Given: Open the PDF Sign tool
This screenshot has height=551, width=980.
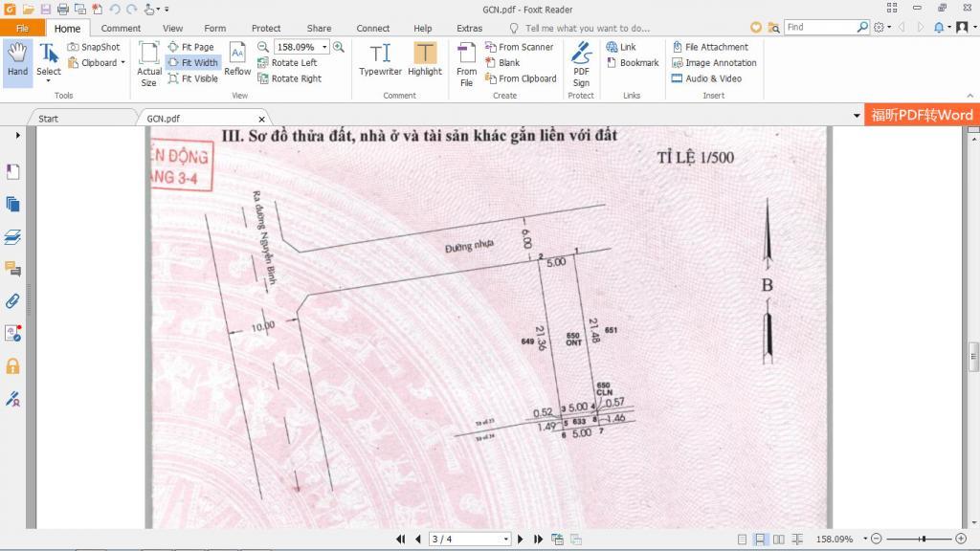Looking at the screenshot, I should point(581,63).
